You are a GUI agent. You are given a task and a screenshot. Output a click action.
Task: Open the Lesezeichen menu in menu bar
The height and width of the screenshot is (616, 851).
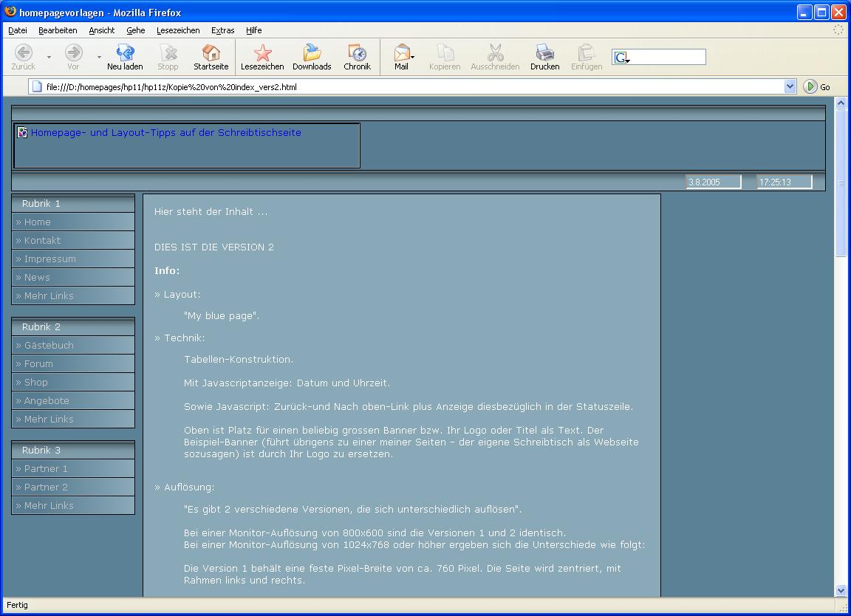[177, 30]
